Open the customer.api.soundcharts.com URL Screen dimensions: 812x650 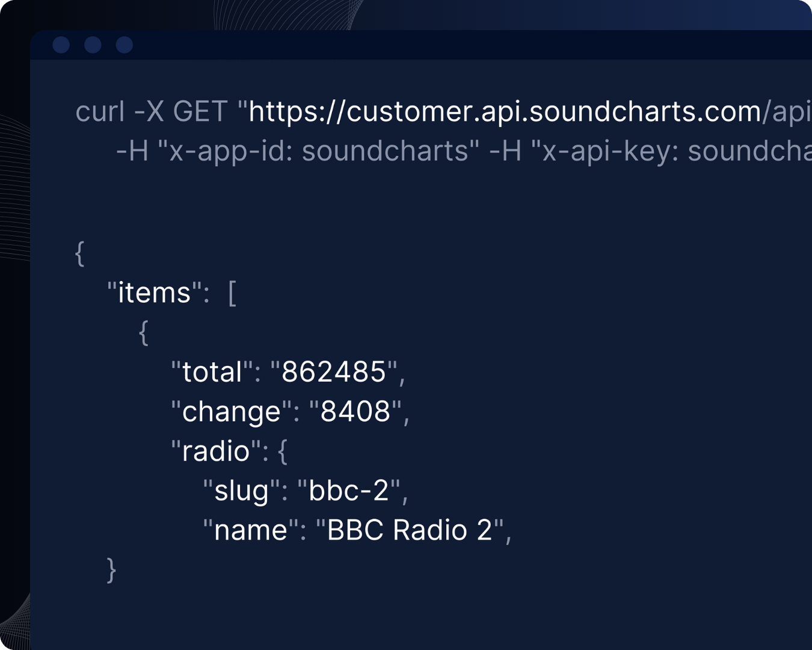click(x=505, y=112)
